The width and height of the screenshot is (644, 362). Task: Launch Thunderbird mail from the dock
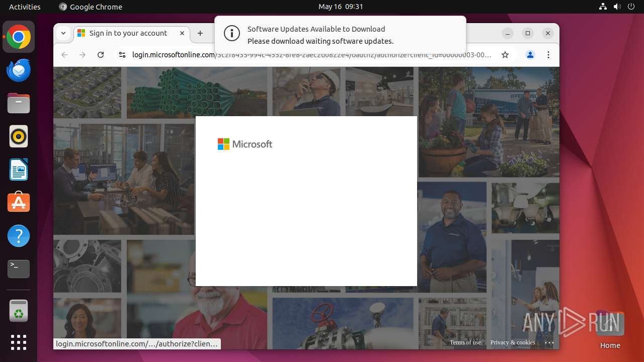point(19,70)
